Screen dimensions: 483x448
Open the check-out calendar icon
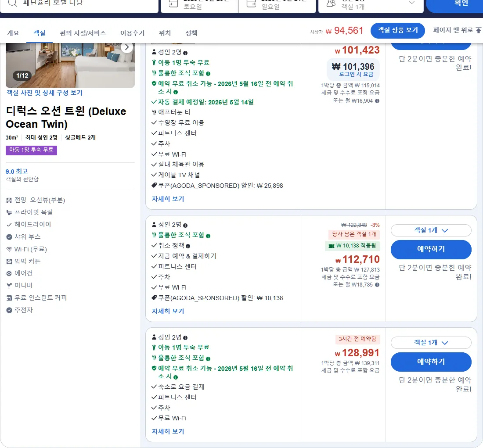251,3
